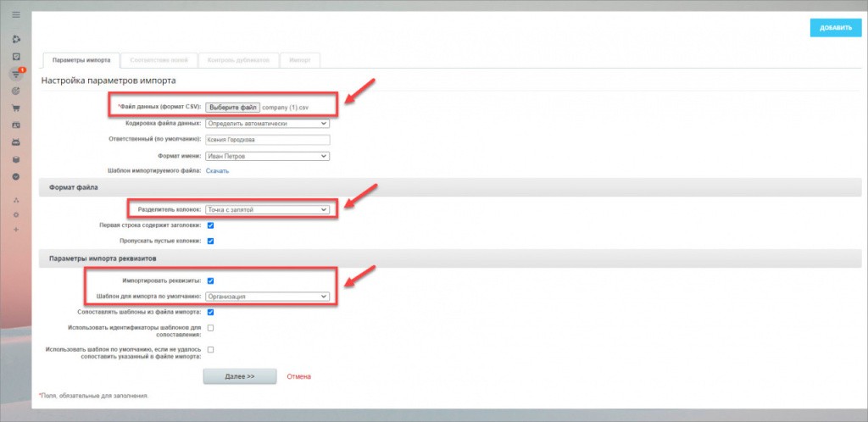Toggle 'Первая строка содержит заголовки' checkbox
The image size is (868, 422).
click(x=210, y=225)
